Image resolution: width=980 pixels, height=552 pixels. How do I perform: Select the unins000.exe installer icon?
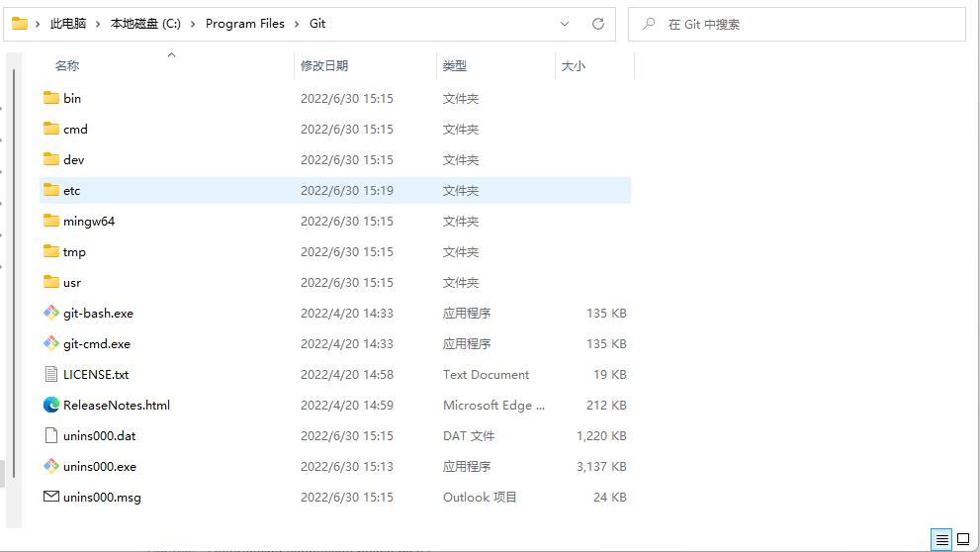pyautogui.click(x=51, y=466)
